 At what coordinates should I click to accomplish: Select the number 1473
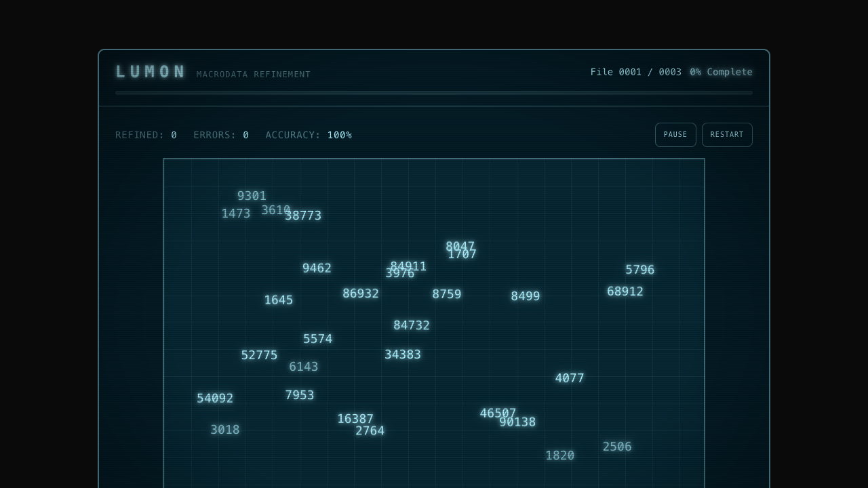[236, 213]
